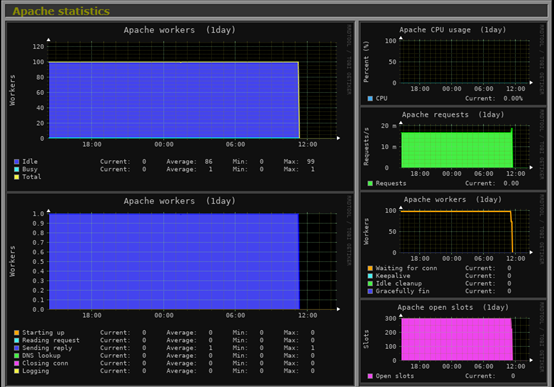Screen dimensions: 557x387
Task: Click the Requests green legend swatch
Action: coord(370,183)
